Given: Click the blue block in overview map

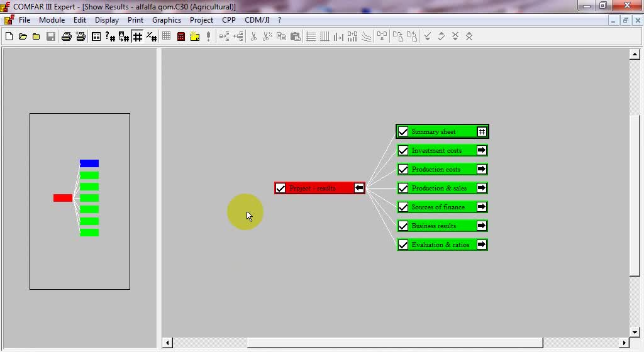Looking at the screenshot, I should [x=89, y=163].
